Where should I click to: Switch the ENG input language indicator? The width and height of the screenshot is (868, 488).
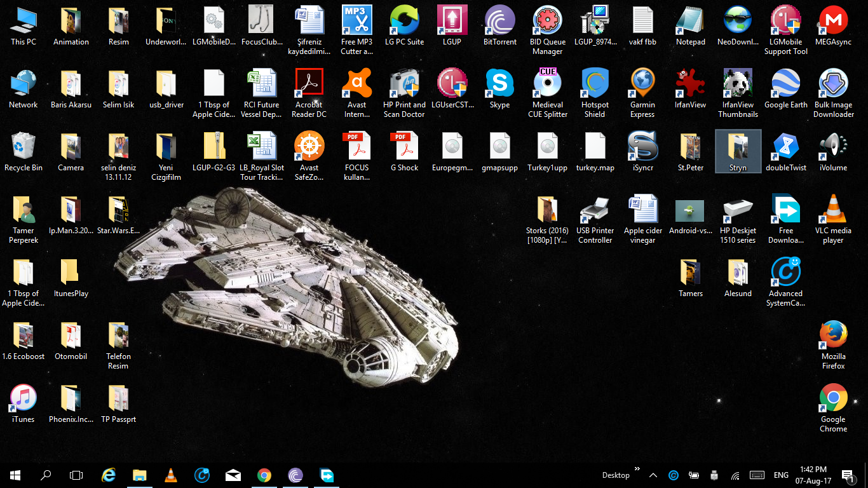click(781, 475)
